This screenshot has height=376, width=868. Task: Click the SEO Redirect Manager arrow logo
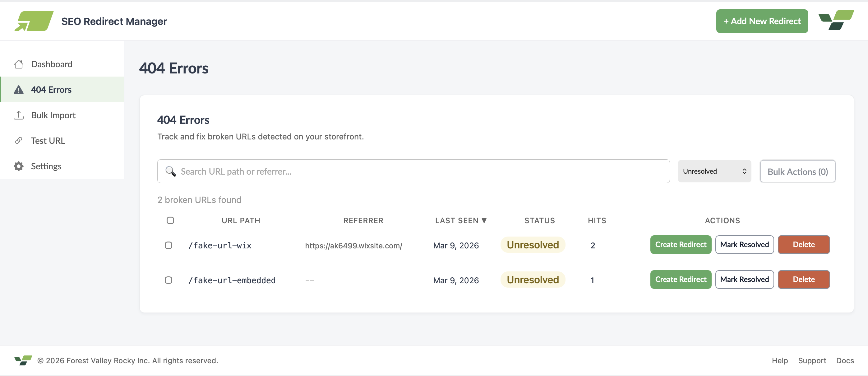(34, 21)
